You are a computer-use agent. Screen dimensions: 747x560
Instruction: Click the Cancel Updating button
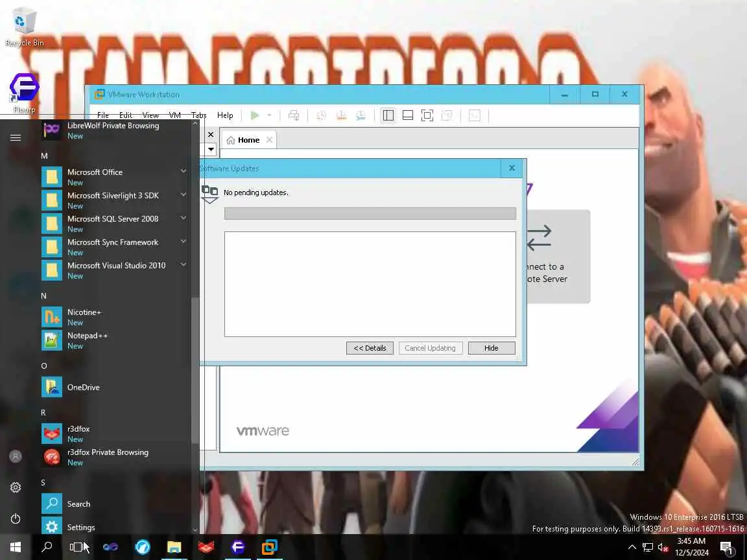pyautogui.click(x=430, y=348)
